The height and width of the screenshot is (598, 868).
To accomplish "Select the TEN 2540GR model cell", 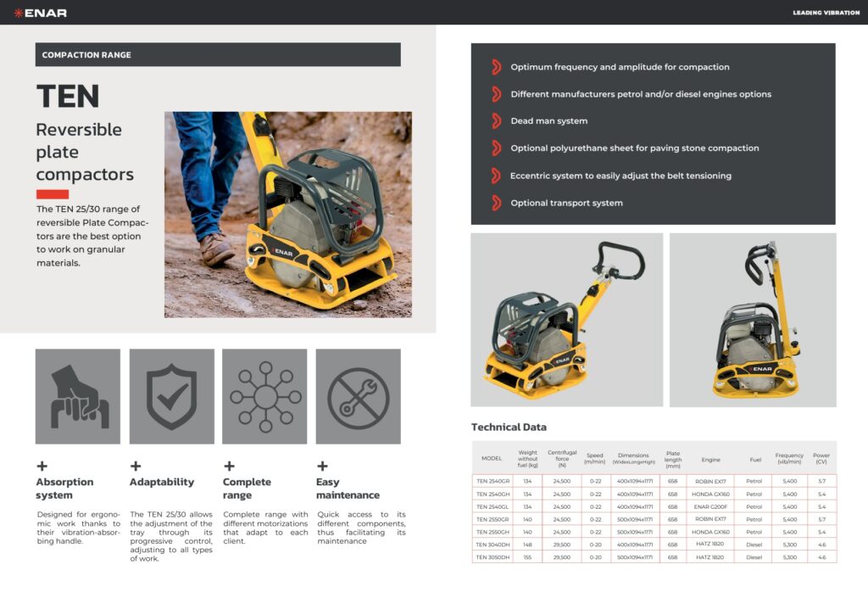I will click(492, 481).
